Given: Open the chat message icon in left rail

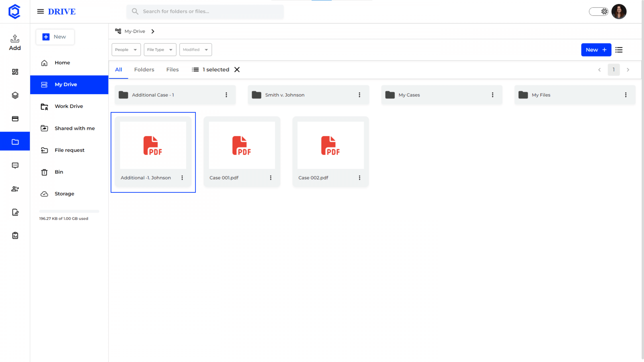Looking at the screenshot, I should point(15,165).
